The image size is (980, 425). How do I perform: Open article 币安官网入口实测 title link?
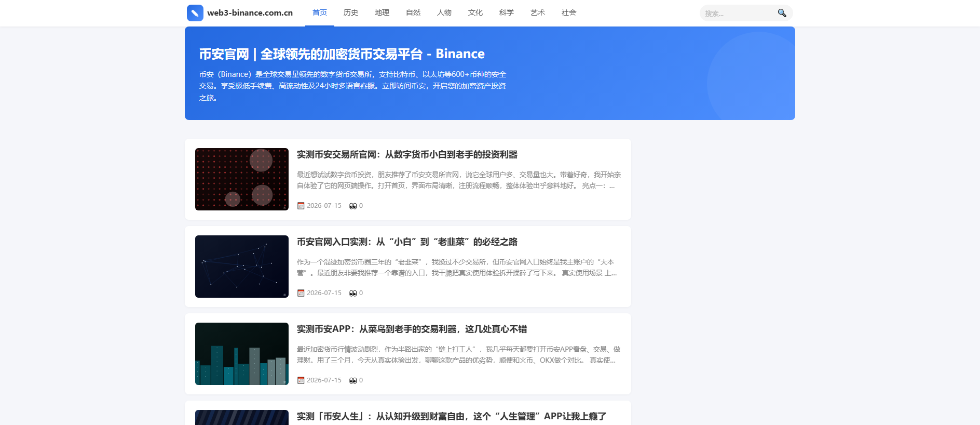[x=407, y=242]
